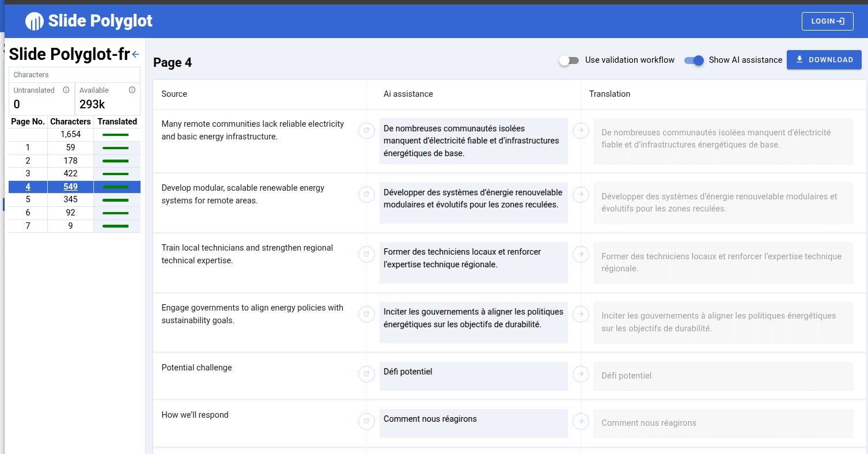Open page 5 in the page list
The height and width of the screenshot is (454, 868).
point(28,200)
